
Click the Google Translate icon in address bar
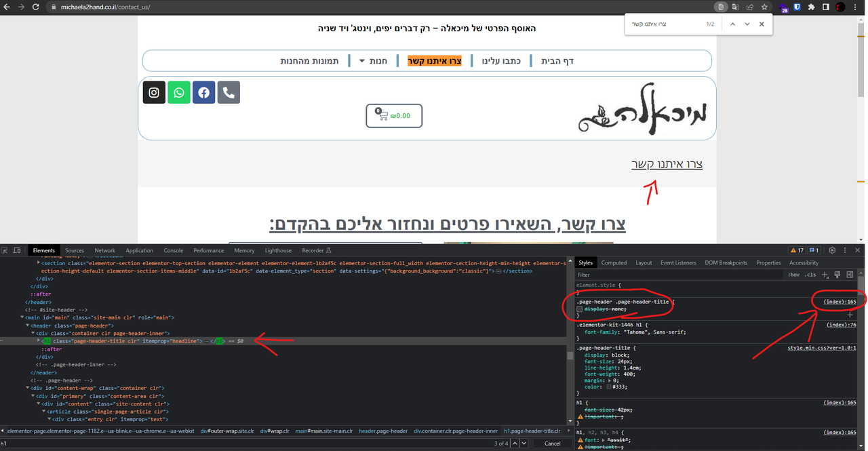(x=736, y=7)
